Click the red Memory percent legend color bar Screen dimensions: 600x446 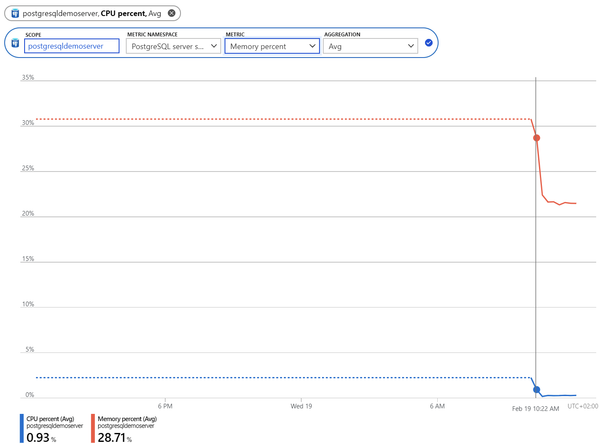click(x=93, y=429)
